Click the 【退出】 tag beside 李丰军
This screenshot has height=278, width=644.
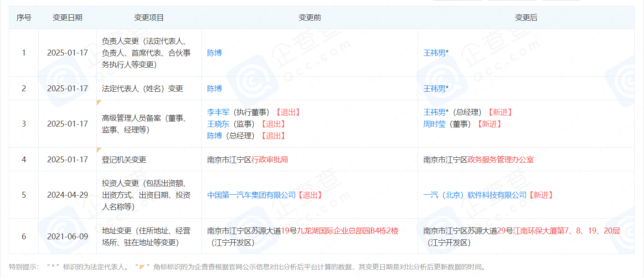coord(287,112)
